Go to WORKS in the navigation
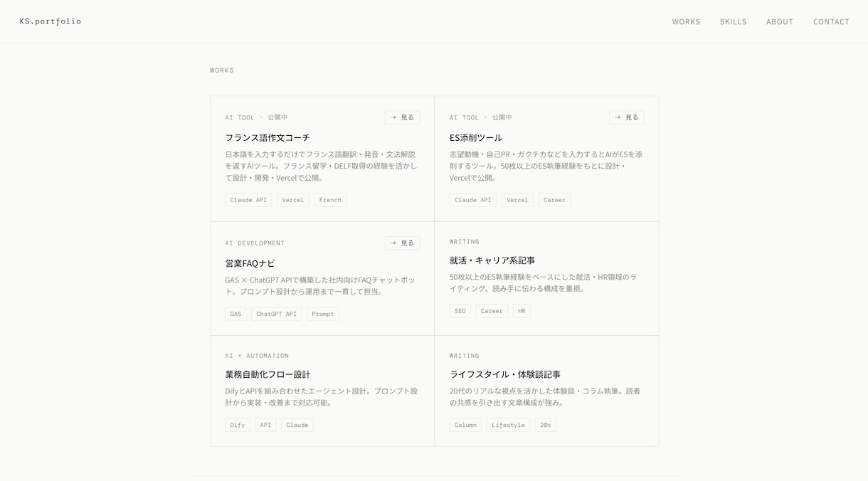The height and width of the screenshot is (481, 868). [686, 22]
